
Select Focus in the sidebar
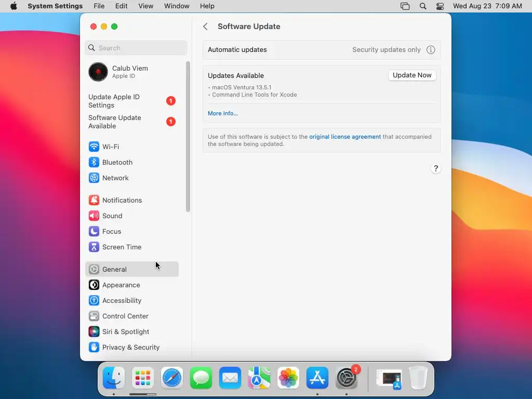coord(131,231)
